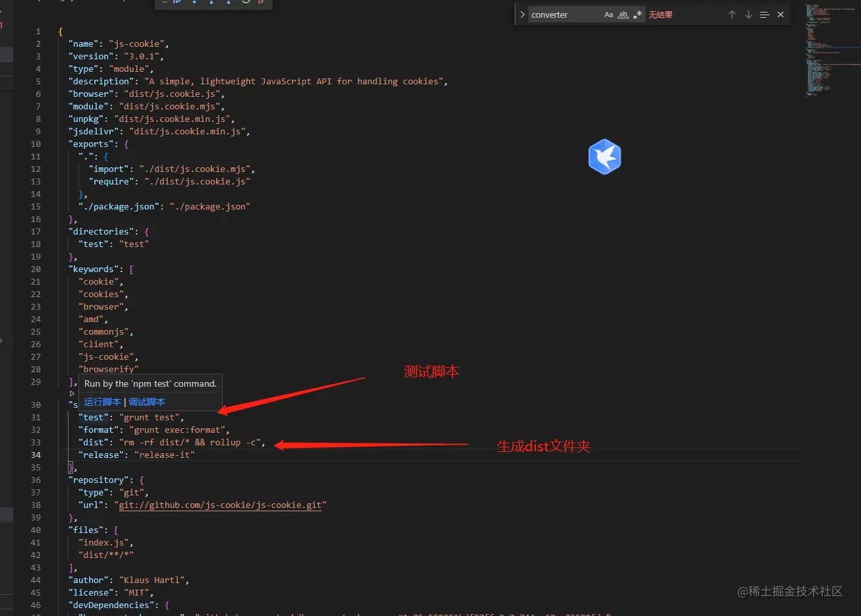Image resolution: width=861 pixels, height=616 pixels.
Task: Click the "files" key
Action: point(86,530)
